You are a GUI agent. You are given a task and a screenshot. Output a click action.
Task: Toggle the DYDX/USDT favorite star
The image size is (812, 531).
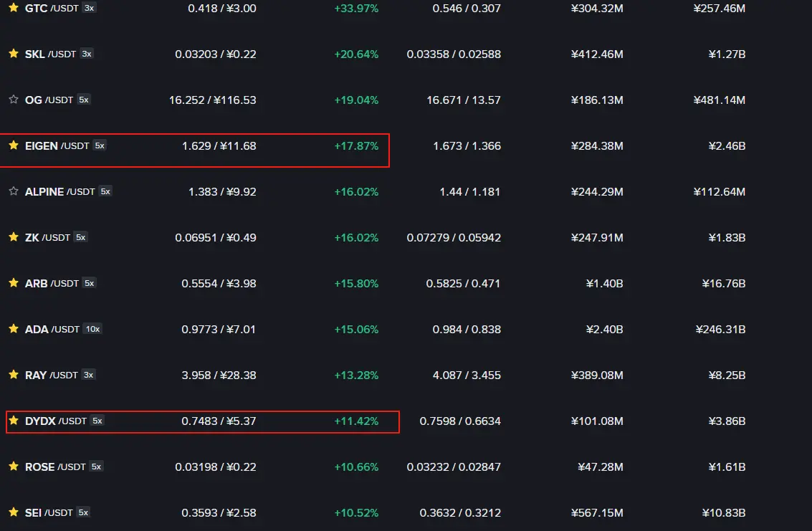14,421
